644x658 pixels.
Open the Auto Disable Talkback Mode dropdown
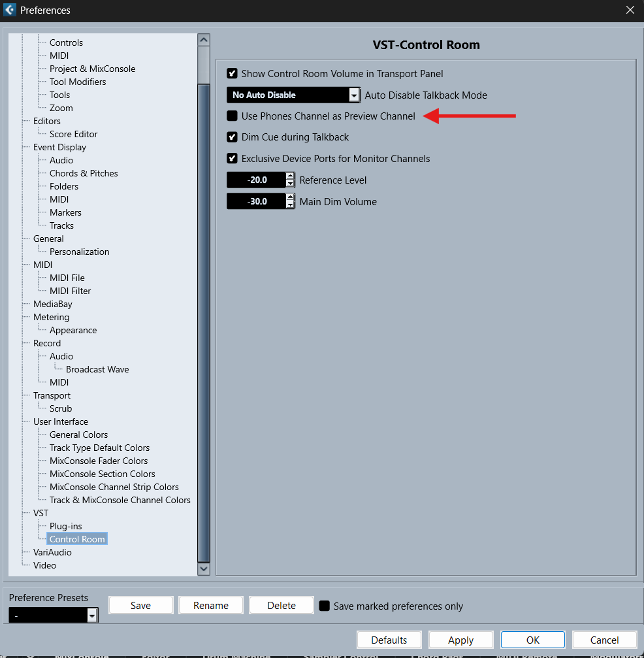353,95
